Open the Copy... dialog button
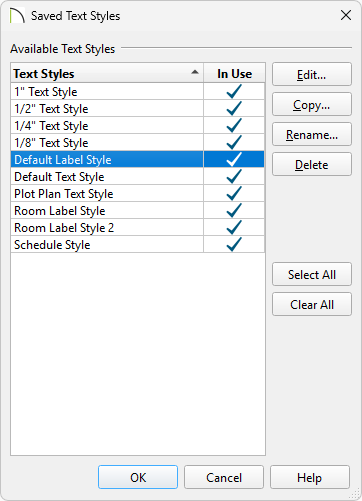Image resolution: width=362 pixels, height=501 pixels. point(312,104)
